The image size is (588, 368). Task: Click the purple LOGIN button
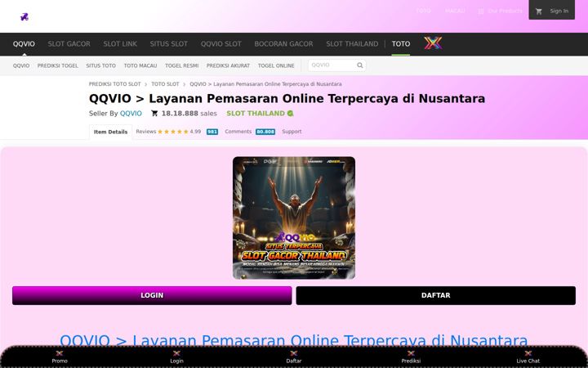pyautogui.click(x=152, y=295)
